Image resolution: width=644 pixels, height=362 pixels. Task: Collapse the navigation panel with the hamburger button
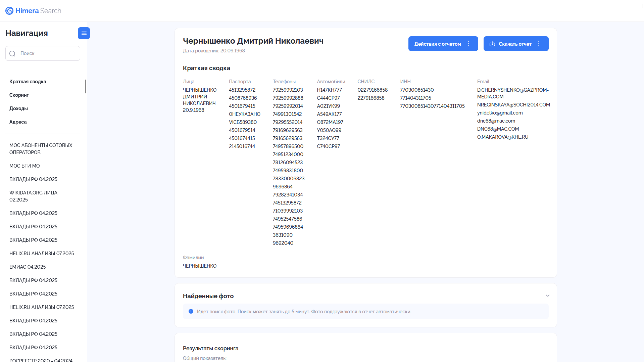84,33
